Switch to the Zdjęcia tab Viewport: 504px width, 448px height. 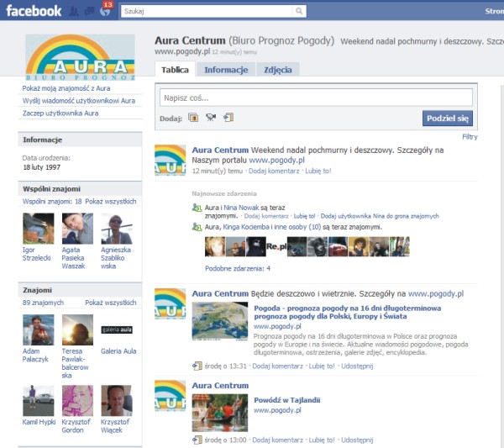pyautogui.click(x=278, y=70)
